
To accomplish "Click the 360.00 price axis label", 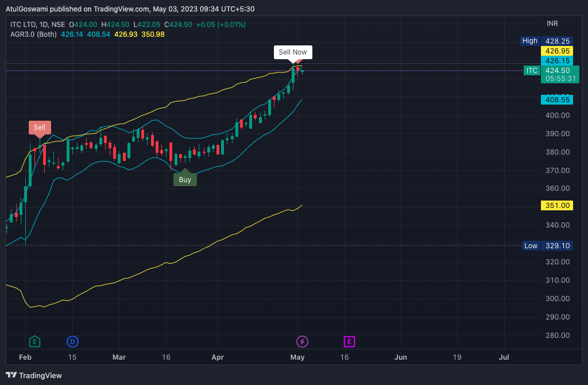I will 558,188.
